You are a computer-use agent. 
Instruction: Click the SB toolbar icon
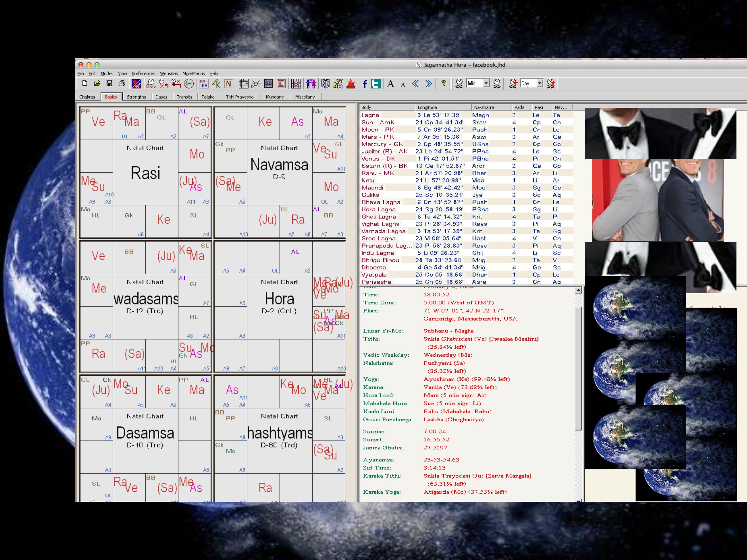point(268,83)
